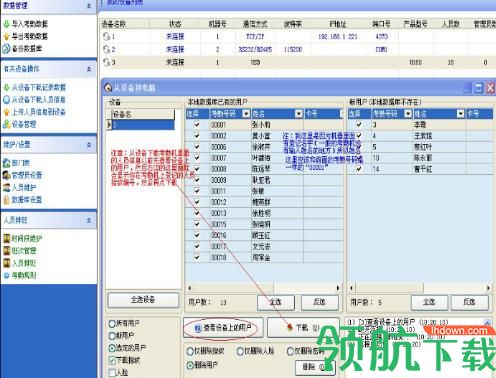Image resolution: width=496 pixels, height=378 pixels.
Task: Select the 新用户 radio button
Action: pos(112,336)
